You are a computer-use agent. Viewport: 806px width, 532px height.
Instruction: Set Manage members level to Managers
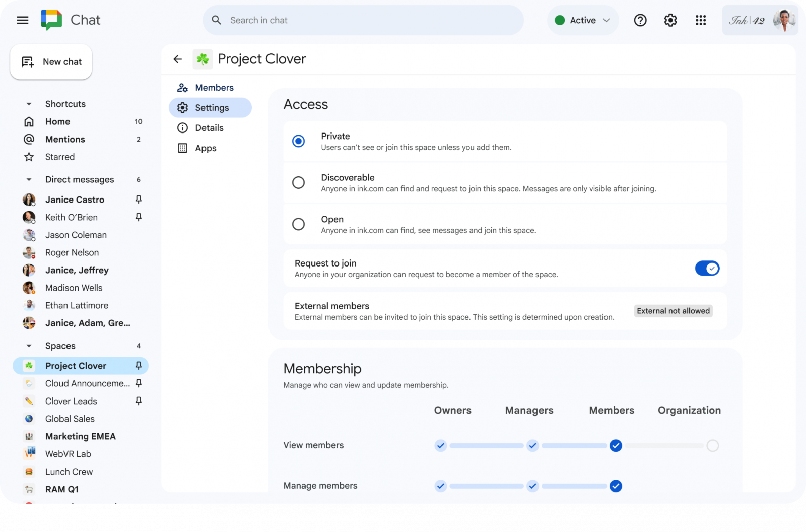533,486
